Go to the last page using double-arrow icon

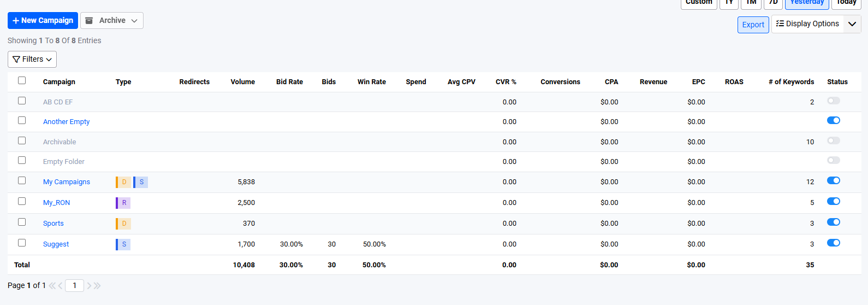point(97,286)
